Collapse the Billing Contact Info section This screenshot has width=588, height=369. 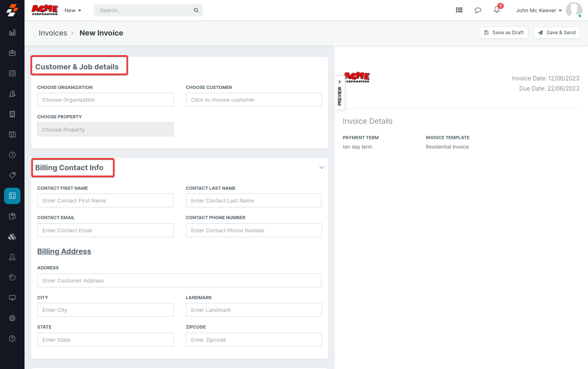(322, 168)
